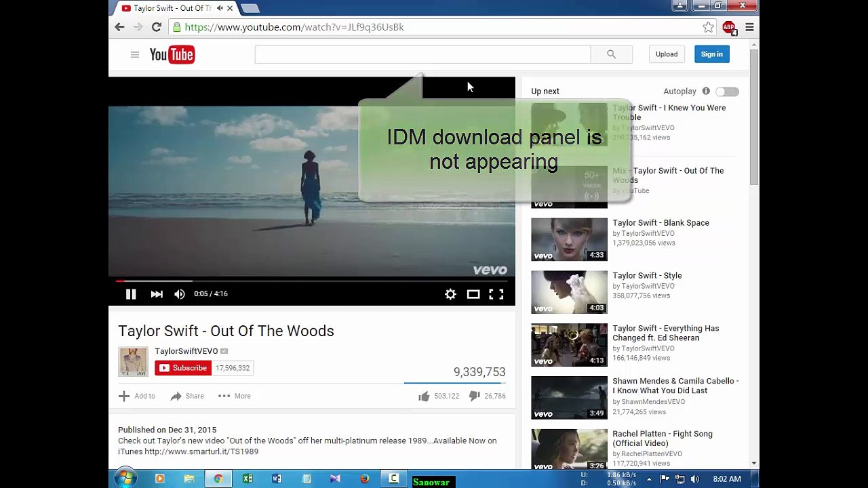Subscribe to TaylorSwiftVEVO
Viewport: 868px width, 488px height.
point(183,368)
